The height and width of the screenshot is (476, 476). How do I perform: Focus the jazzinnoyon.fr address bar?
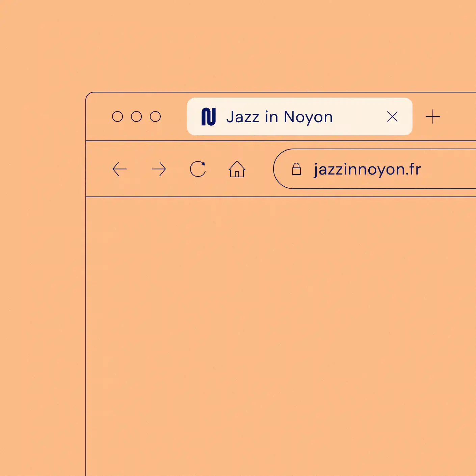click(x=375, y=169)
